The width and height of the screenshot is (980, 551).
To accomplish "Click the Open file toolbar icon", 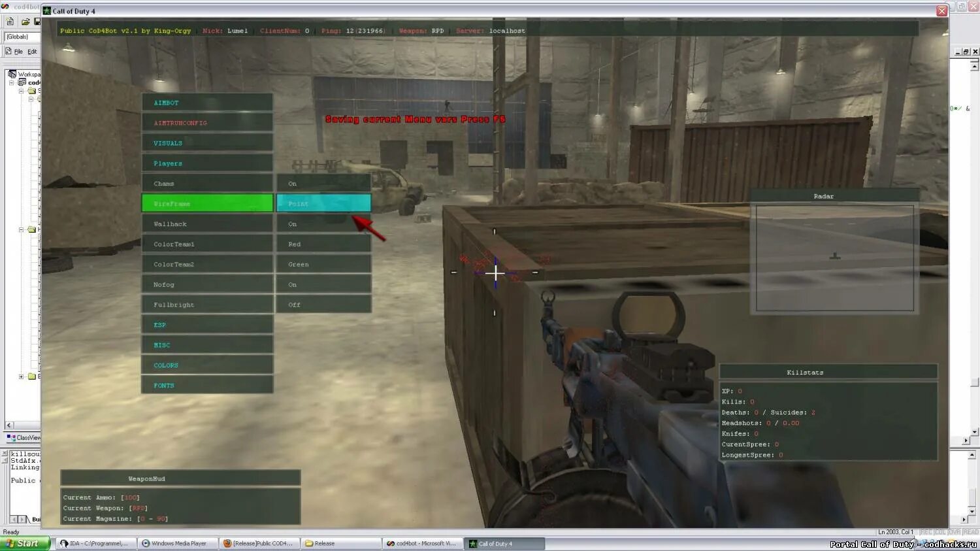I will tap(25, 22).
